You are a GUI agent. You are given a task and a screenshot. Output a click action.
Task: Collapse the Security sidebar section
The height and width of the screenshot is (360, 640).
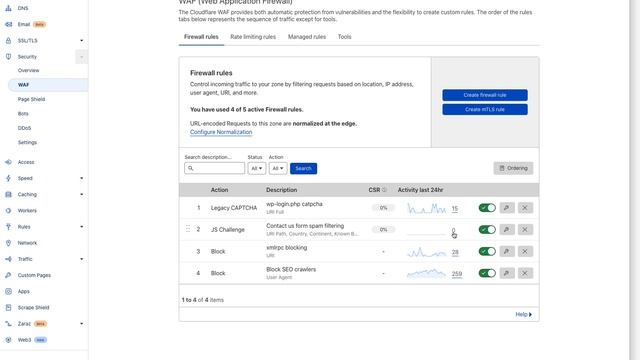(x=82, y=57)
